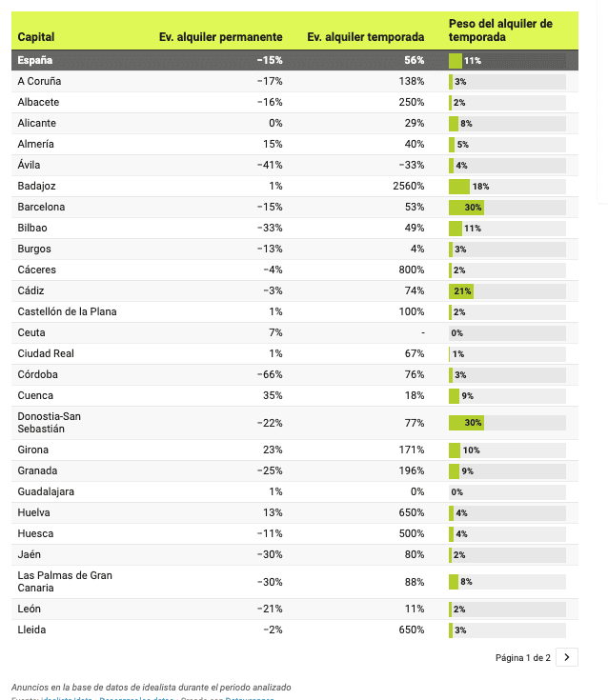The image size is (608, 700).
Task: Click Peso del alquiler de temporada header
Action: click(500, 30)
